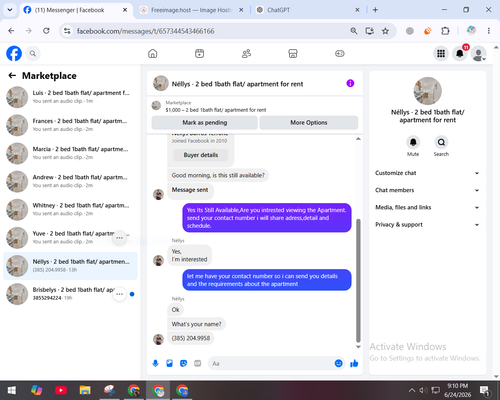Image resolution: width=500 pixels, height=400 pixels.
Task: Open options menu for Brisbelys conversation
Action: [x=119, y=294]
